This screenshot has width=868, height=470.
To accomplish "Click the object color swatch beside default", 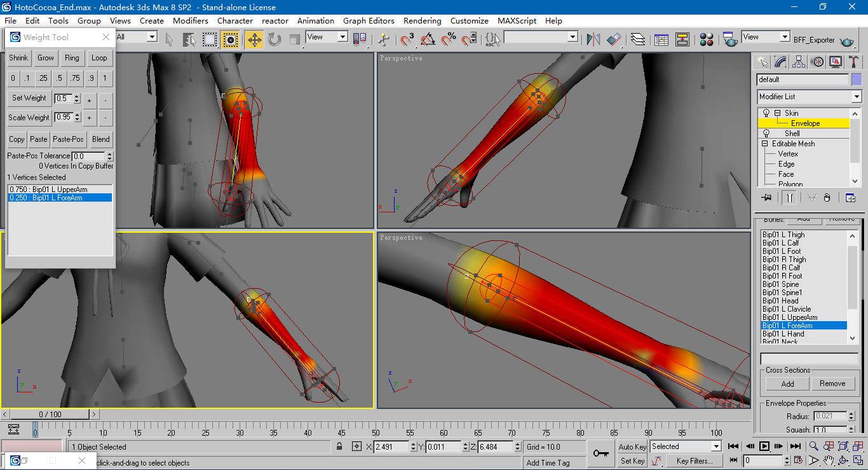I will [857, 79].
